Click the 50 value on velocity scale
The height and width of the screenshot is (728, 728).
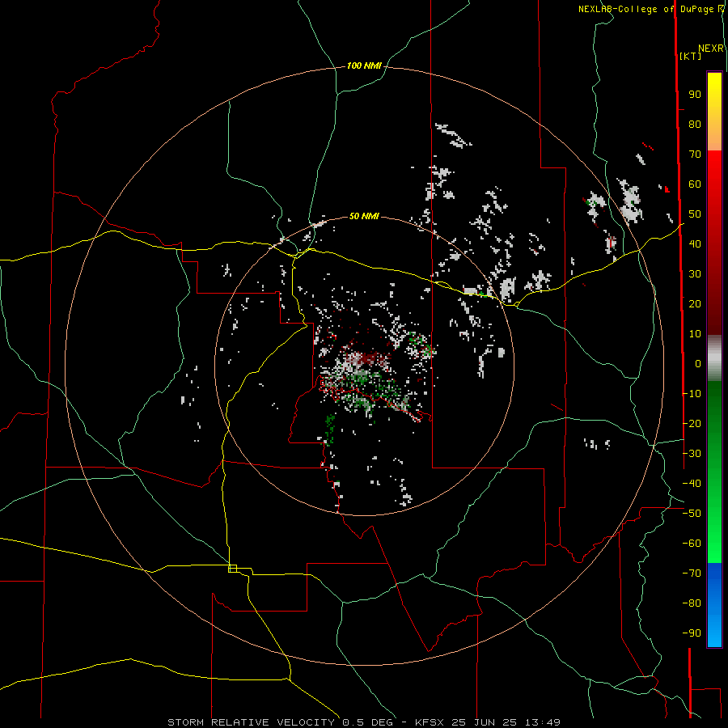[x=695, y=214]
